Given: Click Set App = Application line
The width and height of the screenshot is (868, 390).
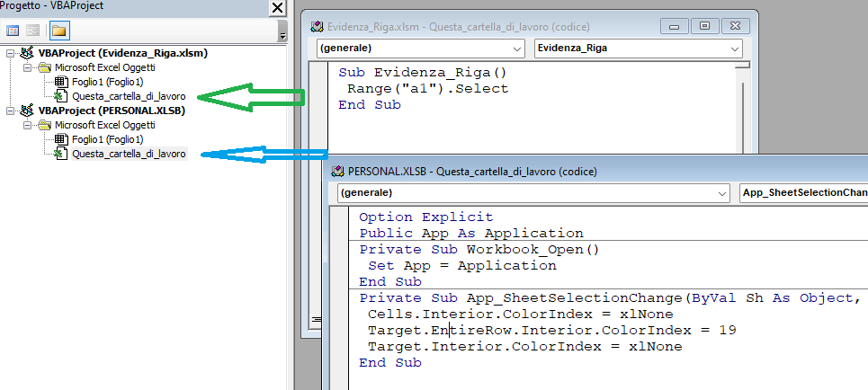Looking at the screenshot, I should click(462, 265).
